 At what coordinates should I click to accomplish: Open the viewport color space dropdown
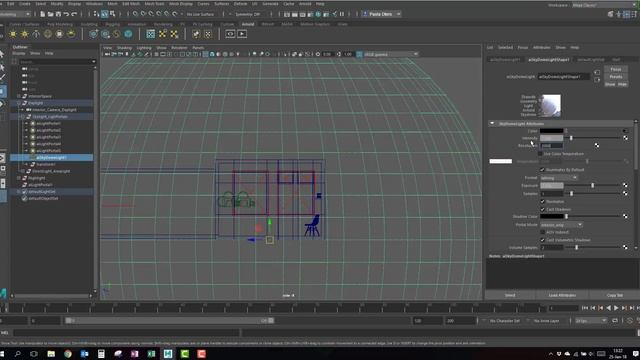click(391, 54)
